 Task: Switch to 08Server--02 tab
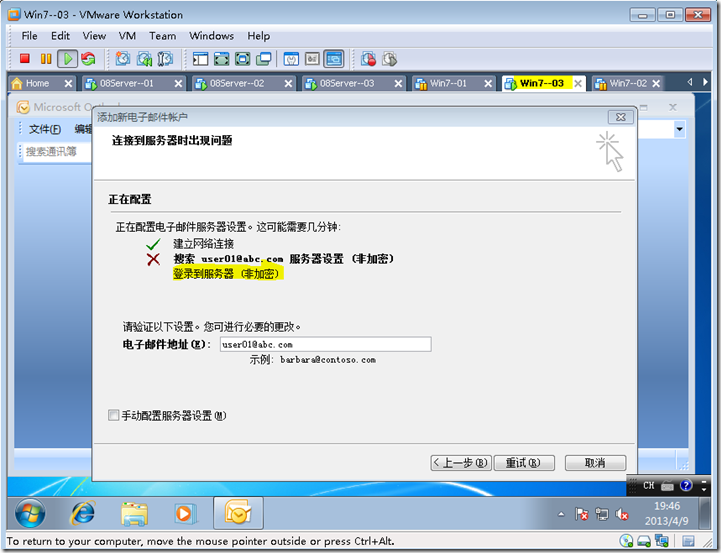(237, 83)
